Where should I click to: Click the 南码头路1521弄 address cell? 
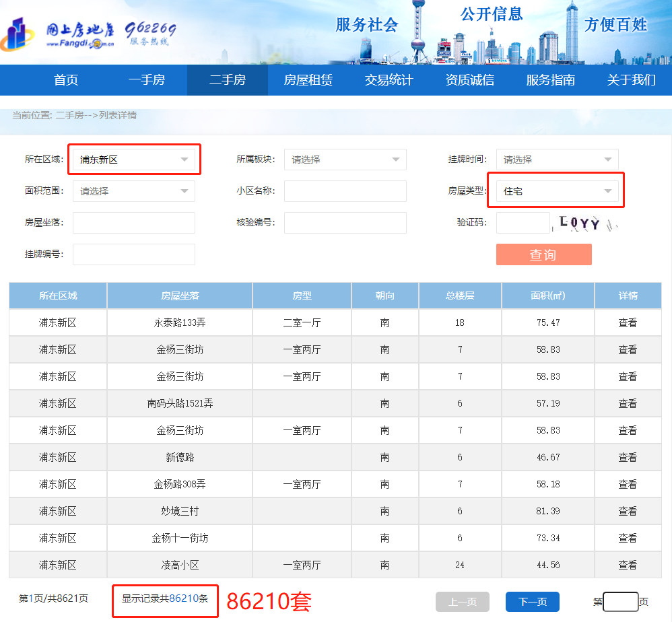pyautogui.click(x=180, y=403)
